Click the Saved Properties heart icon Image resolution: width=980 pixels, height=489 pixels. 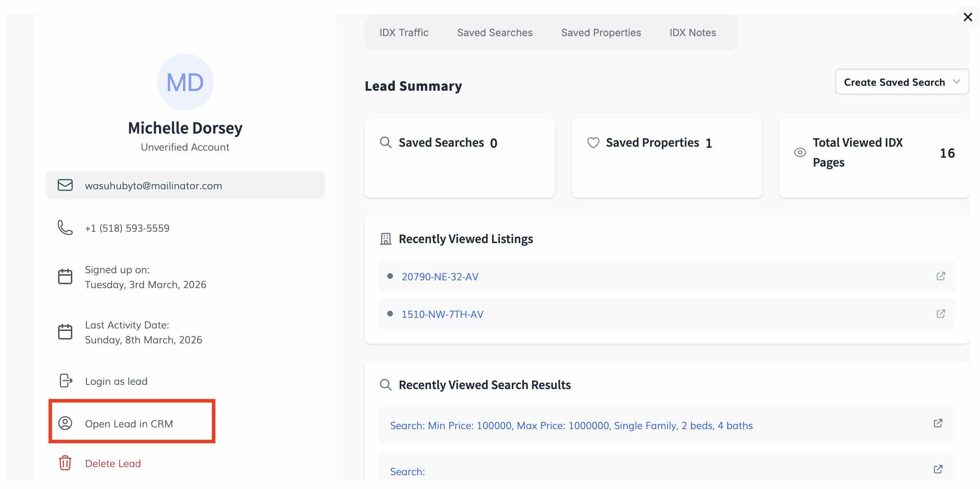pos(593,143)
